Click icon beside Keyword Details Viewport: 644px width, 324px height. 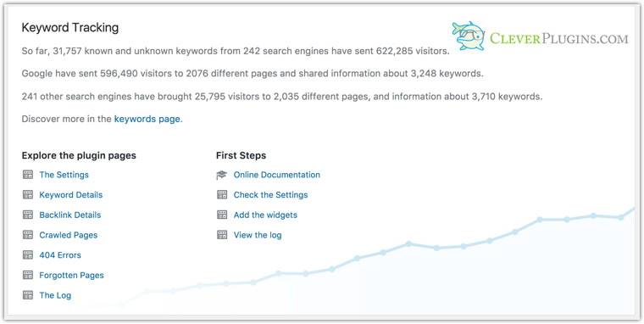pyautogui.click(x=27, y=195)
